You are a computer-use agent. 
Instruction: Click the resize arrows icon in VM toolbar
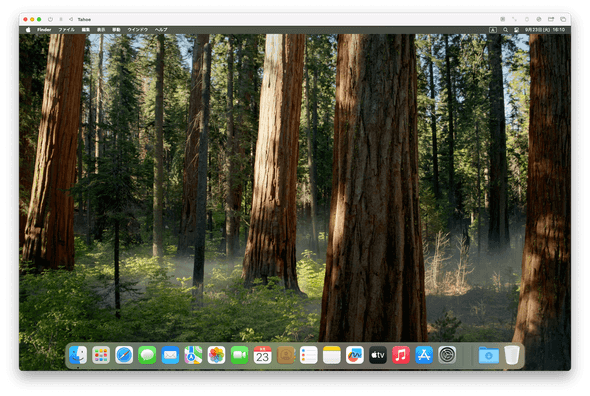[x=514, y=19]
